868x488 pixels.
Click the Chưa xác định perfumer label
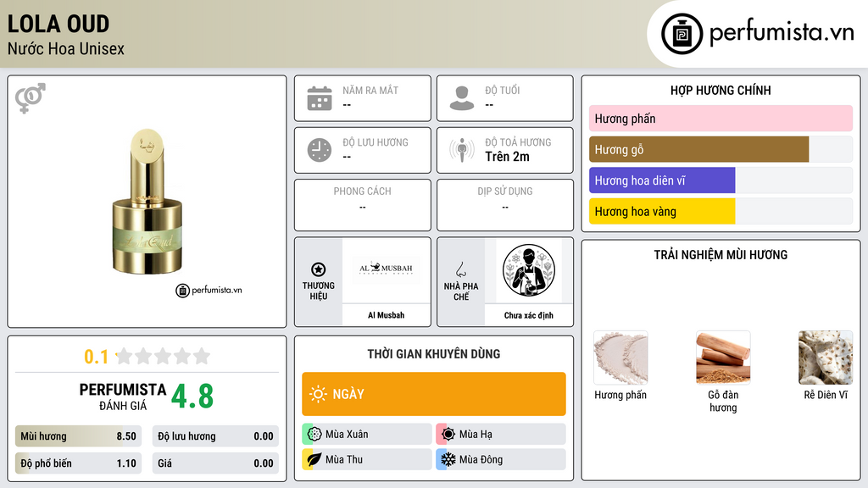[x=529, y=315]
